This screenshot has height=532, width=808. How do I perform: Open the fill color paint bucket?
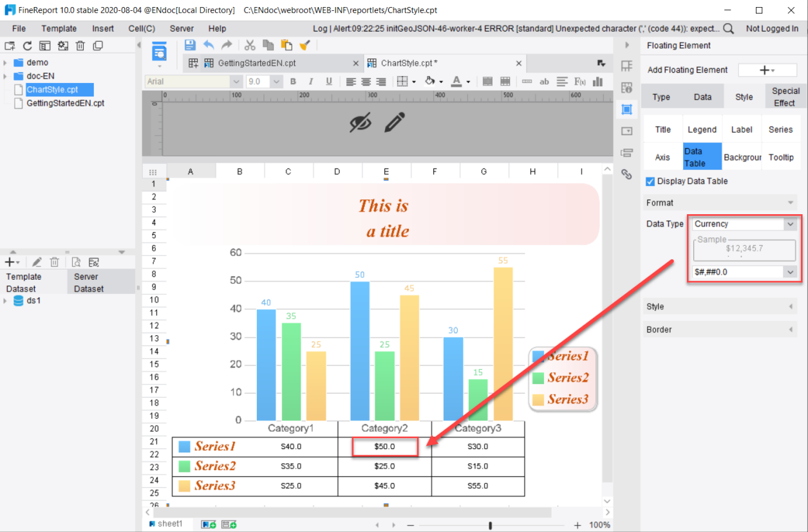431,82
